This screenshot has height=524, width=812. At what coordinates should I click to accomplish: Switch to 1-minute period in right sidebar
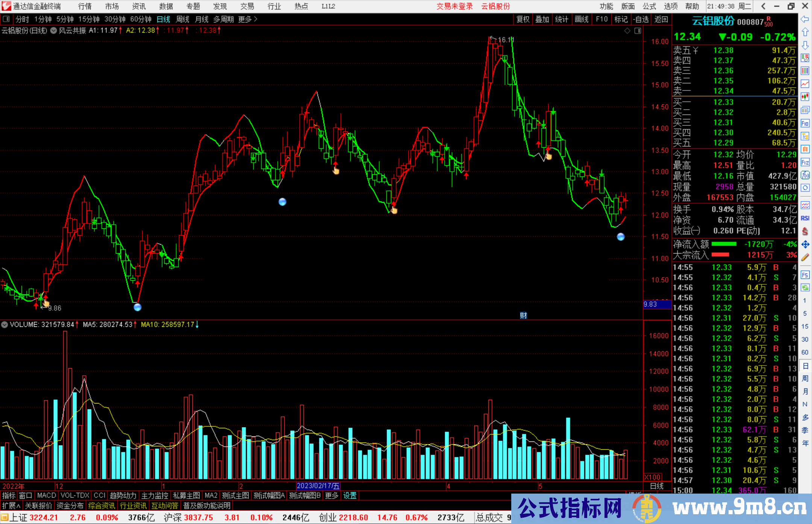[x=805, y=301]
